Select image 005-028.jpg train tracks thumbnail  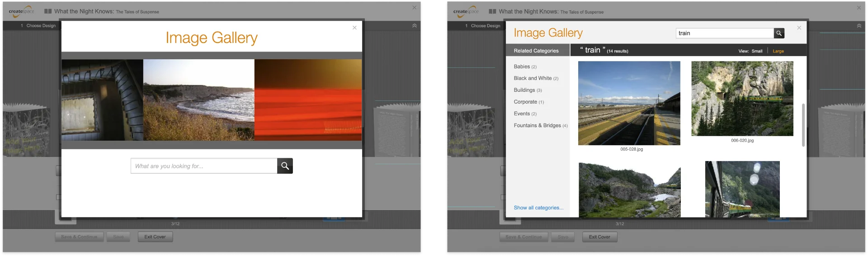629,103
